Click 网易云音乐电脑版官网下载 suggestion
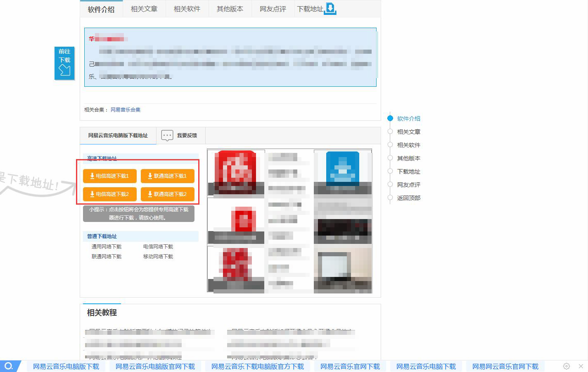Image resolution: width=588 pixels, height=372 pixels. tap(155, 367)
